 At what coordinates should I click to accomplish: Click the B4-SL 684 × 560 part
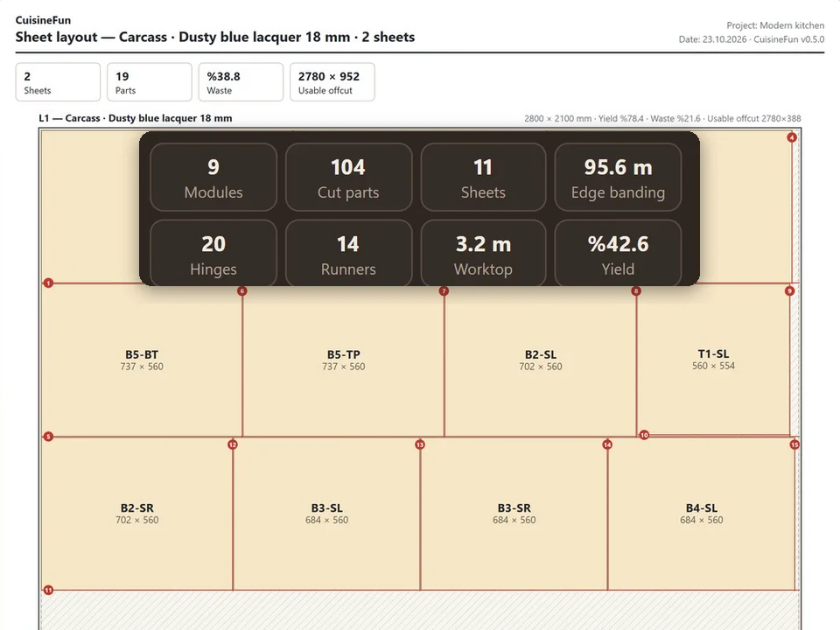pyautogui.click(x=701, y=514)
